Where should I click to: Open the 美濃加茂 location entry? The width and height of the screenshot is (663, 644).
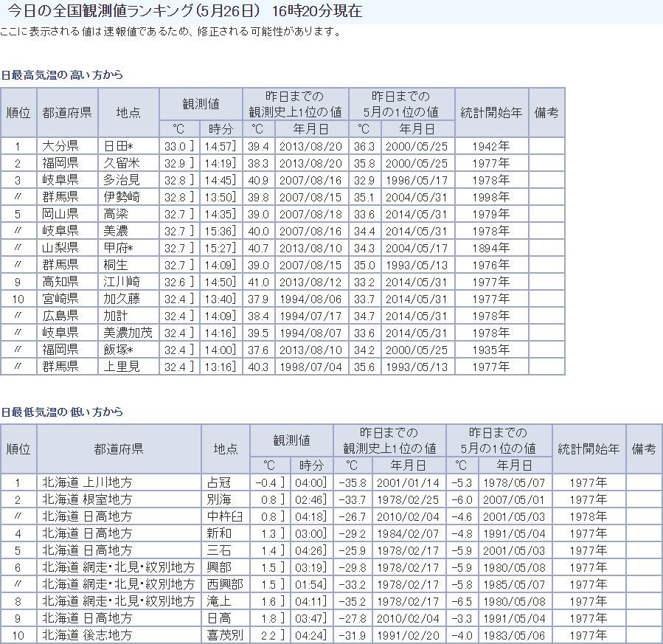[126, 333]
